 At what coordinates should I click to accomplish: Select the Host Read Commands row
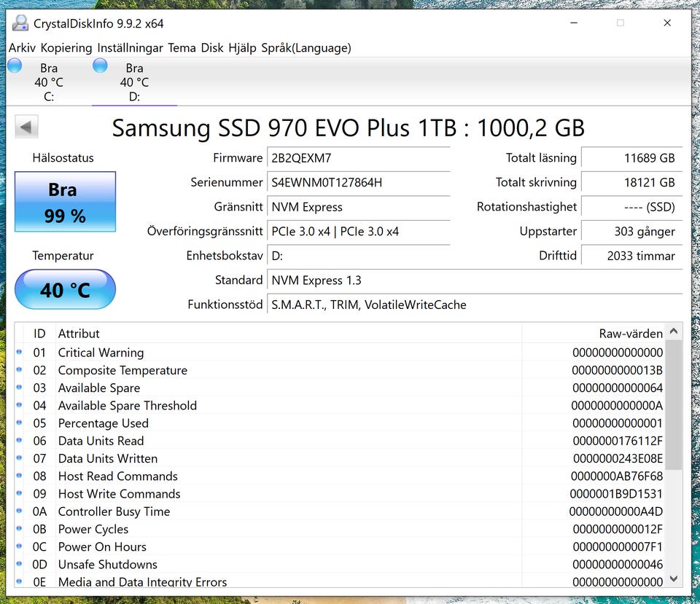click(340, 476)
